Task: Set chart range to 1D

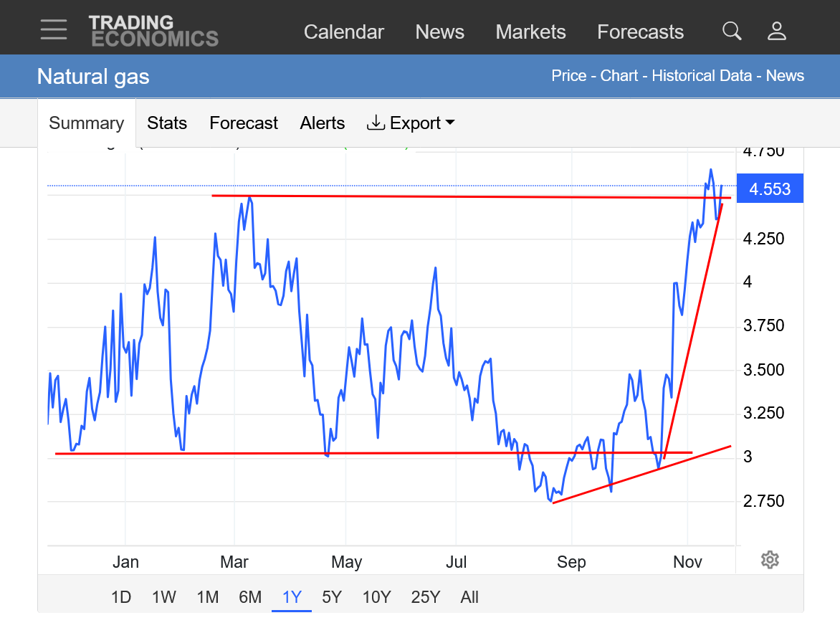Action: pos(121,597)
